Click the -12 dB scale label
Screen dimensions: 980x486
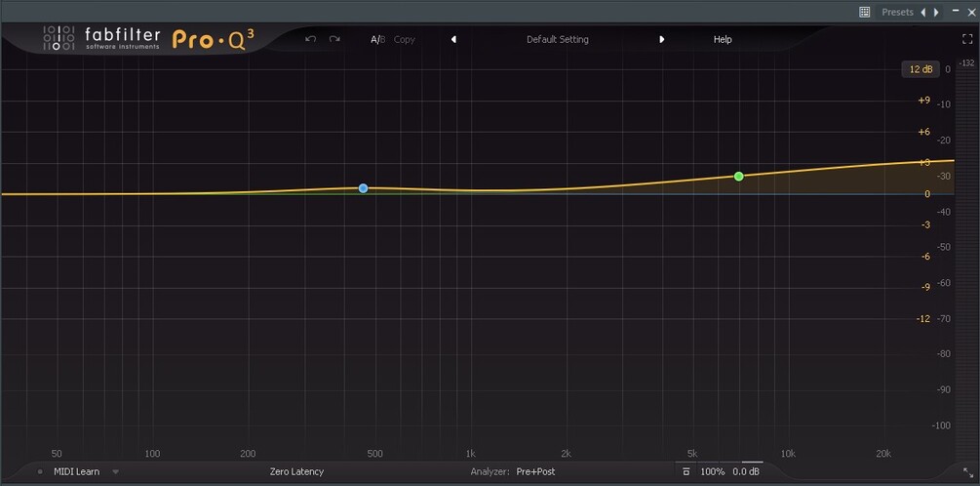pyautogui.click(x=923, y=319)
